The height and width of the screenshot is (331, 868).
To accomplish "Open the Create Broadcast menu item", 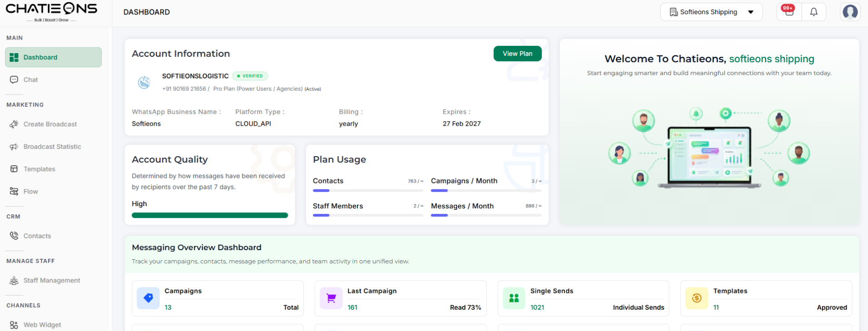I will pyautogui.click(x=50, y=124).
